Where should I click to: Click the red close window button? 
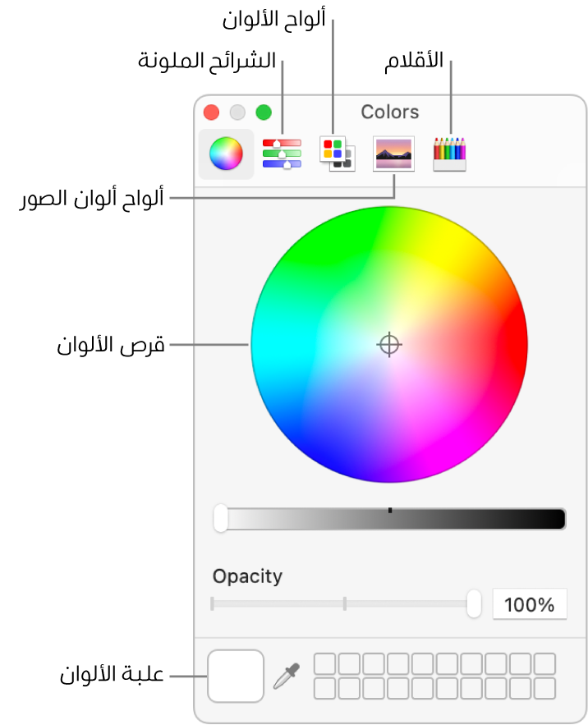(211, 112)
